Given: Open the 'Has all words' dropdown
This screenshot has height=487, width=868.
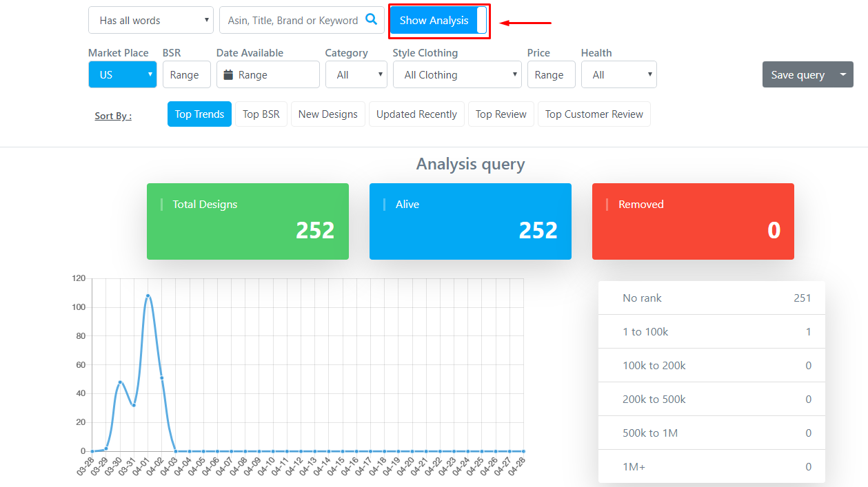Looking at the screenshot, I should 150,21.
